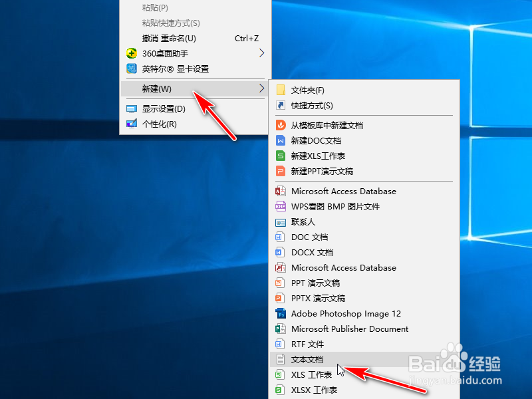Choose Adobe Photoshop Image 12
This screenshot has width=532, height=399.
pos(364,313)
